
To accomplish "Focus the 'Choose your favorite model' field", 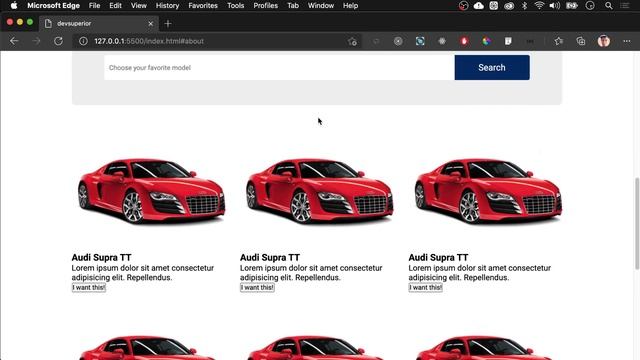I will pyautogui.click(x=279, y=67).
